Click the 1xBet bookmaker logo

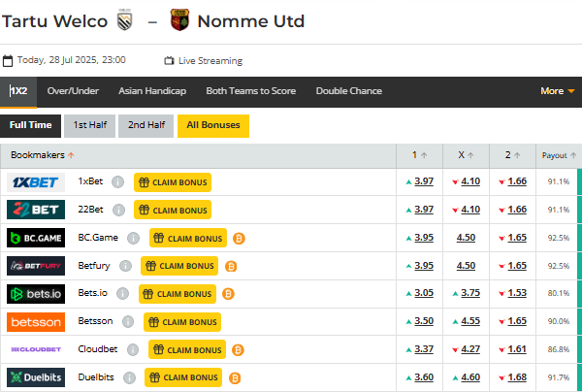pos(36,181)
